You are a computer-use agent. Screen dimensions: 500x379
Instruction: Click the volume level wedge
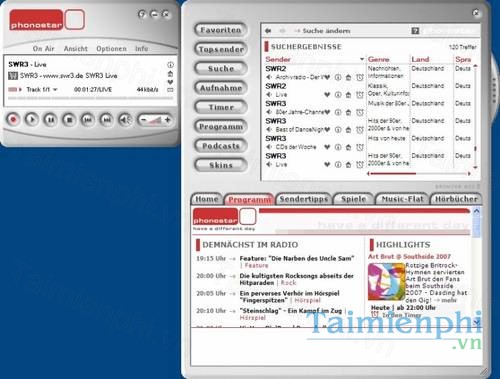click(x=155, y=120)
